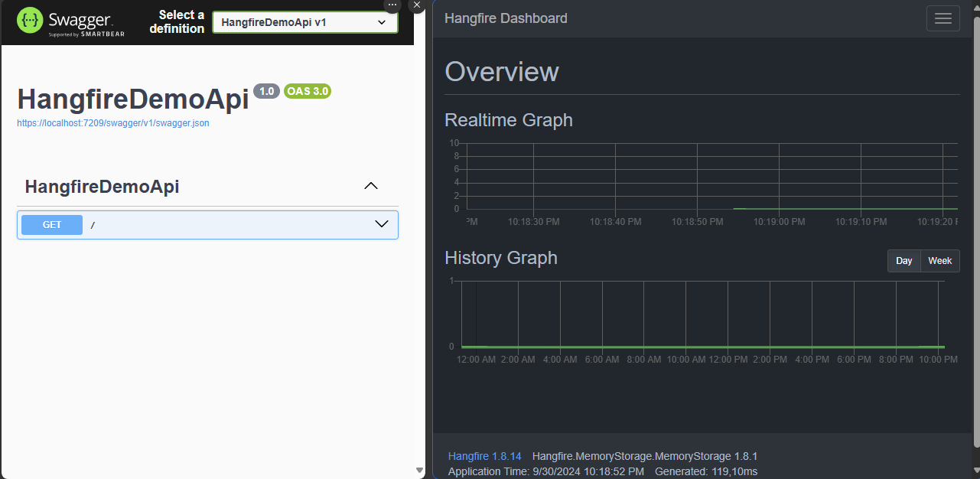The height and width of the screenshot is (479, 980).
Task: Click the 1.0 version badge
Action: (x=266, y=92)
